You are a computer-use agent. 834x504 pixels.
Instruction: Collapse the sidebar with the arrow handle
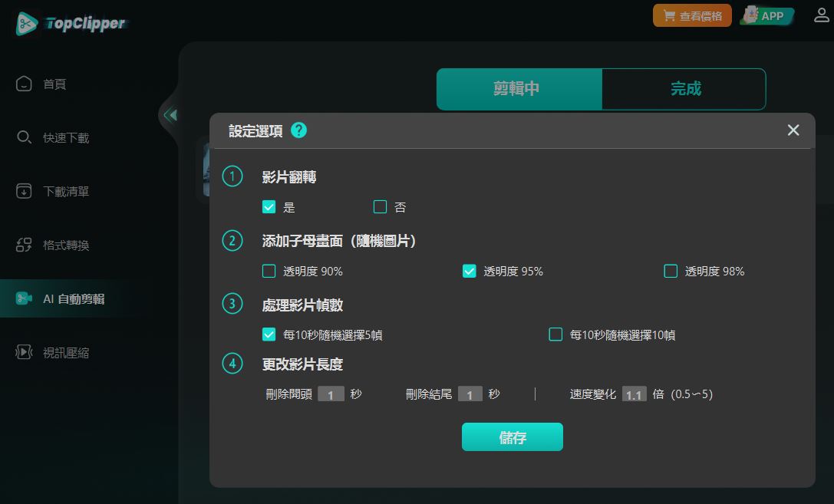[170, 115]
